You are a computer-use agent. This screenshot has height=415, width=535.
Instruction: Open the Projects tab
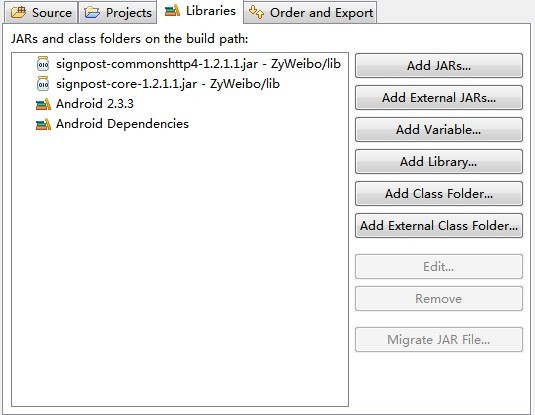point(118,13)
